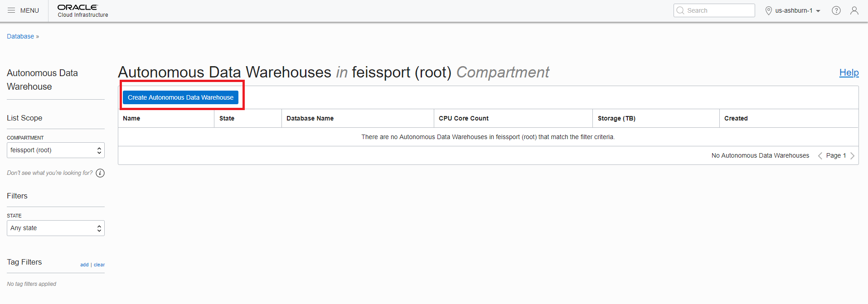Viewport: 868px width, 304px height.
Task: Go to previous page arrow
Action: (x=820, y=156)
